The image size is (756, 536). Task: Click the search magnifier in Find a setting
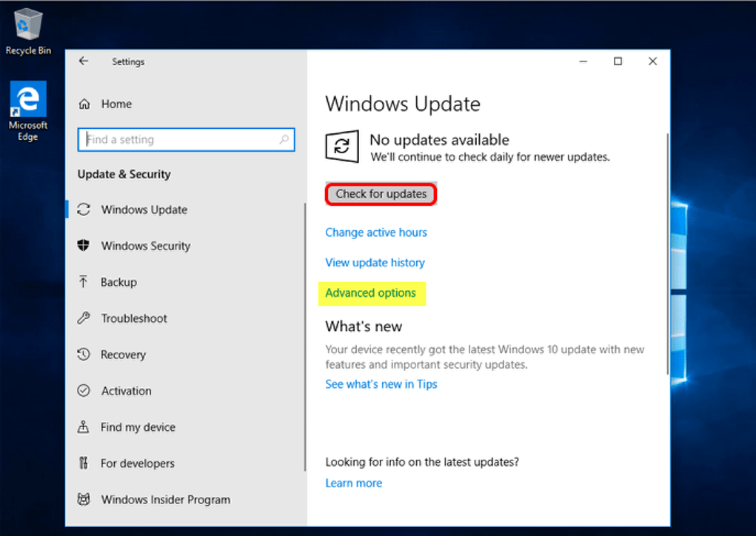(284, 139)
